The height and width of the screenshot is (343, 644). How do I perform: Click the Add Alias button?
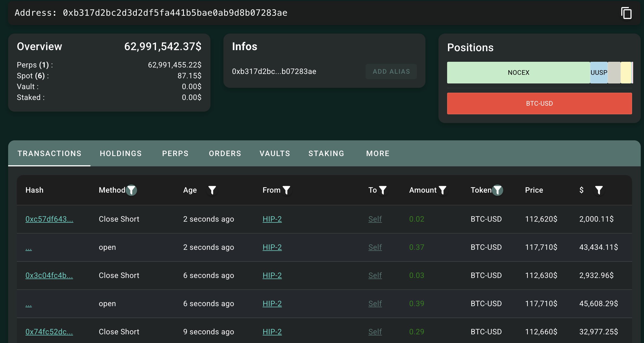[391, 72]
